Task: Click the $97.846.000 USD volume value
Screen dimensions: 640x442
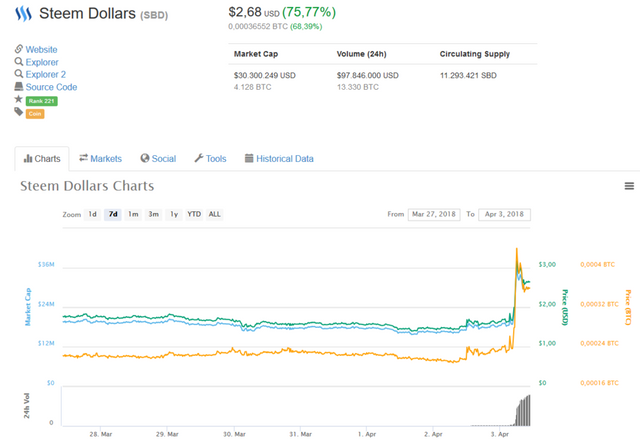Action: [x=368, y=76]
